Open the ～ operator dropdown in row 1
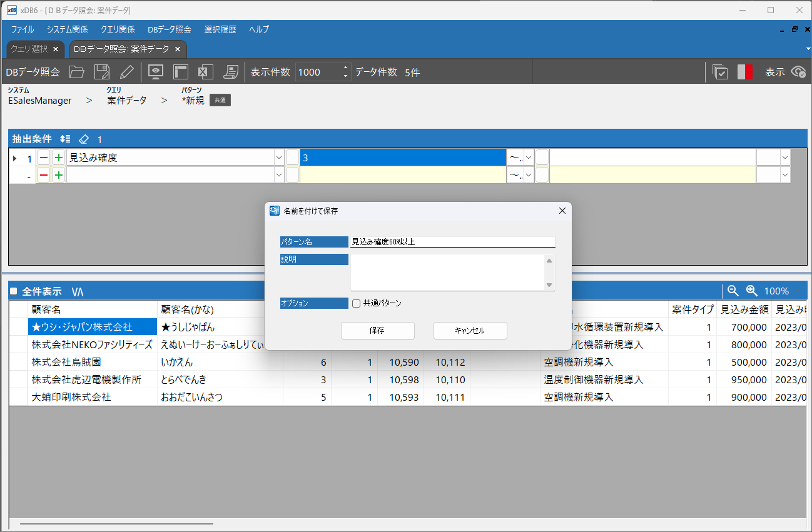 click(x=529, y=158)
